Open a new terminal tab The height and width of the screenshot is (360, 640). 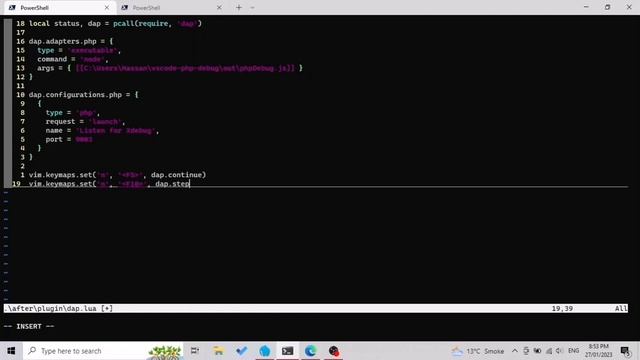pos(239,8)
